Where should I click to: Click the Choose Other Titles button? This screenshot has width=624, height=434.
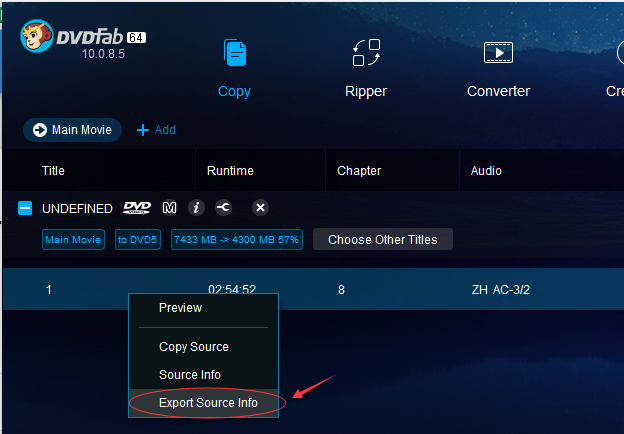tap(383, 239)
